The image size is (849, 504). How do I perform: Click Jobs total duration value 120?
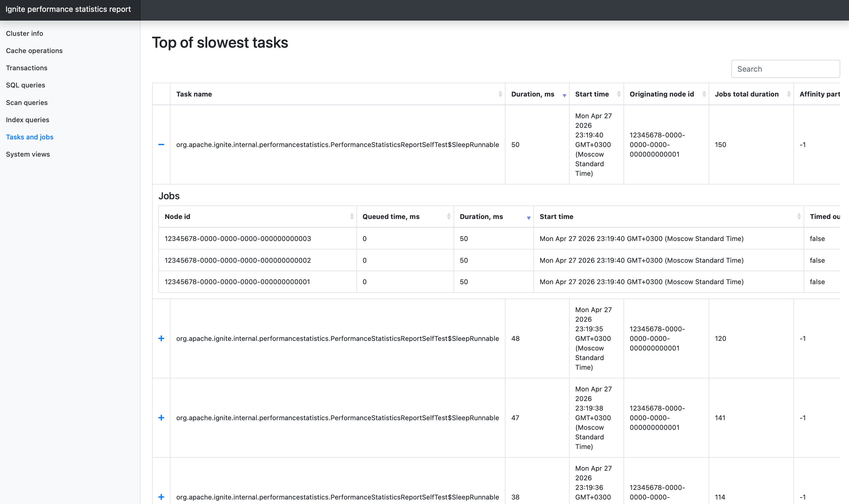(720, 339)
